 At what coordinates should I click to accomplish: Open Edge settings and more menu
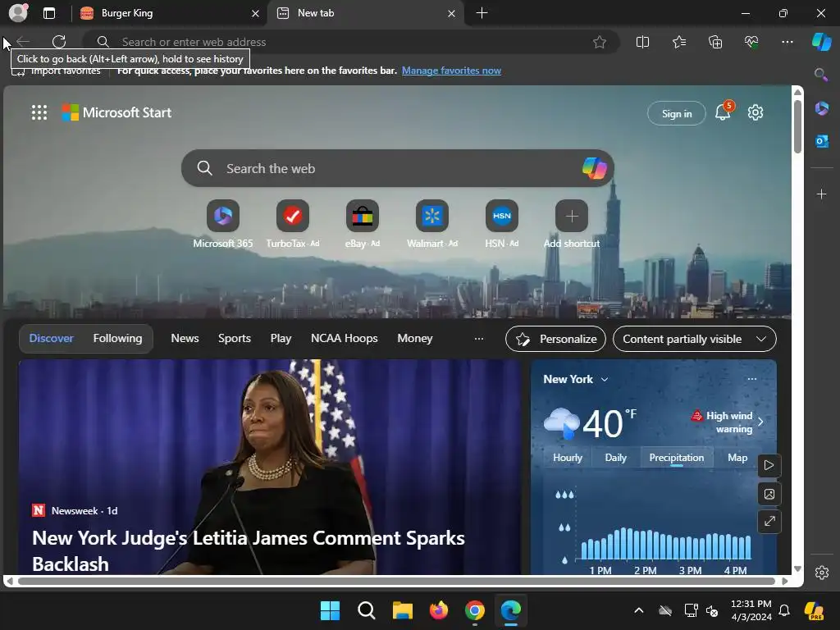click(x=787, y=42)
